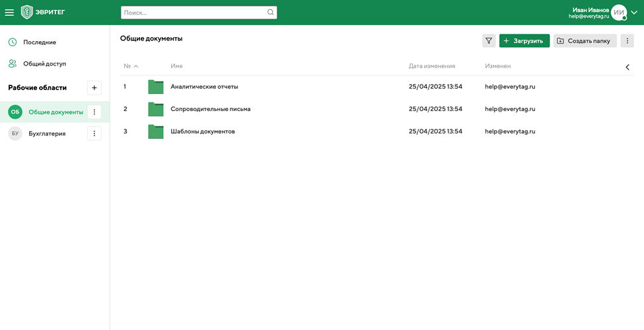The height and width of the screenshot is (330, 644).
Task: Add a new workspace with plus button
Action: coord(94,88)
